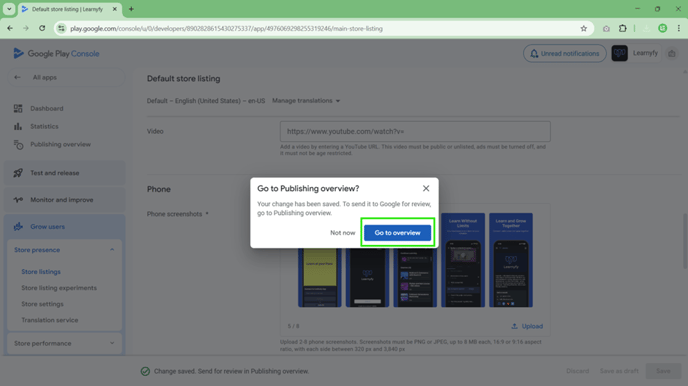Click the downloads icon in browser toolbar
The image size is (688, 386).
click(646, 29)
